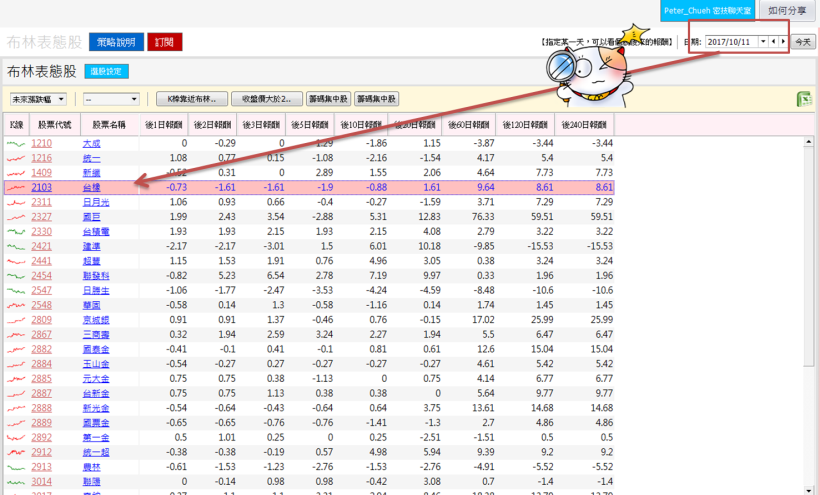Click the 策略說明 button

tap(116, 42)
